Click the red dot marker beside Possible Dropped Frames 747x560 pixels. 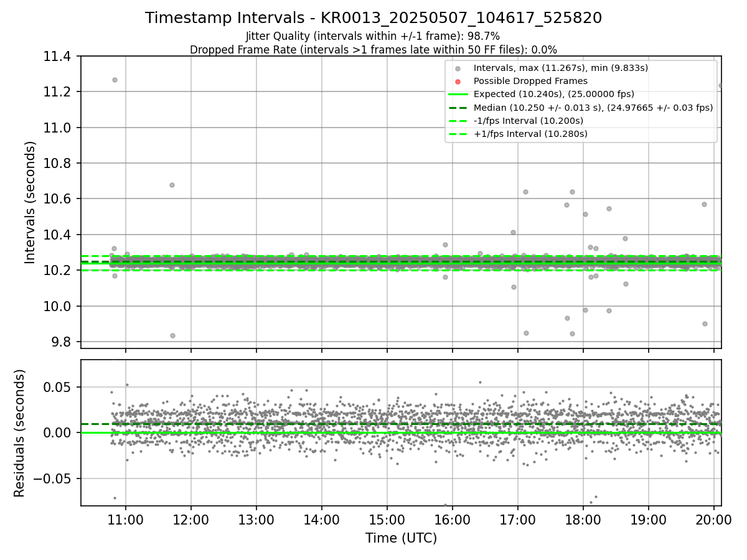coord(458,82)
